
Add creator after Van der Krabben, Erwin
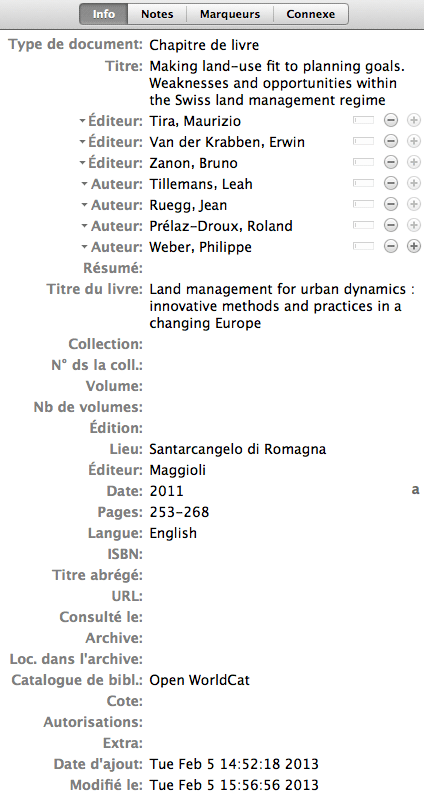click(x=413, y=142)
